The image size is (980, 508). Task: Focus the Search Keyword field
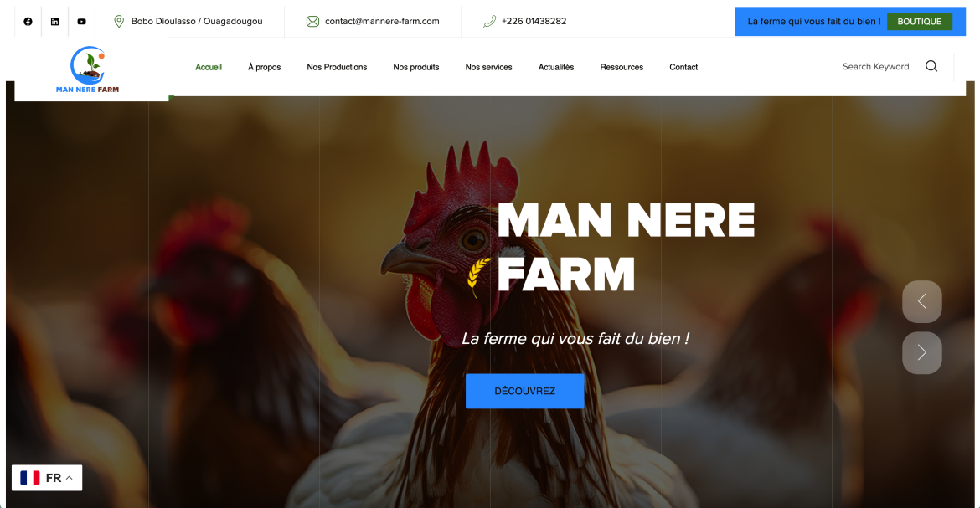click(x=875, y=66)
